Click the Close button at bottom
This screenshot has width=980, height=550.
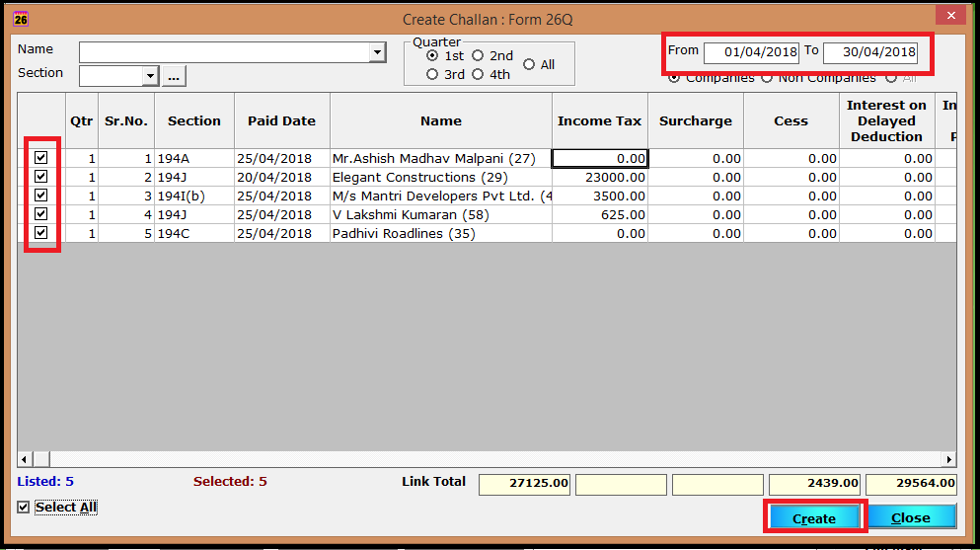tap(911, 517)
